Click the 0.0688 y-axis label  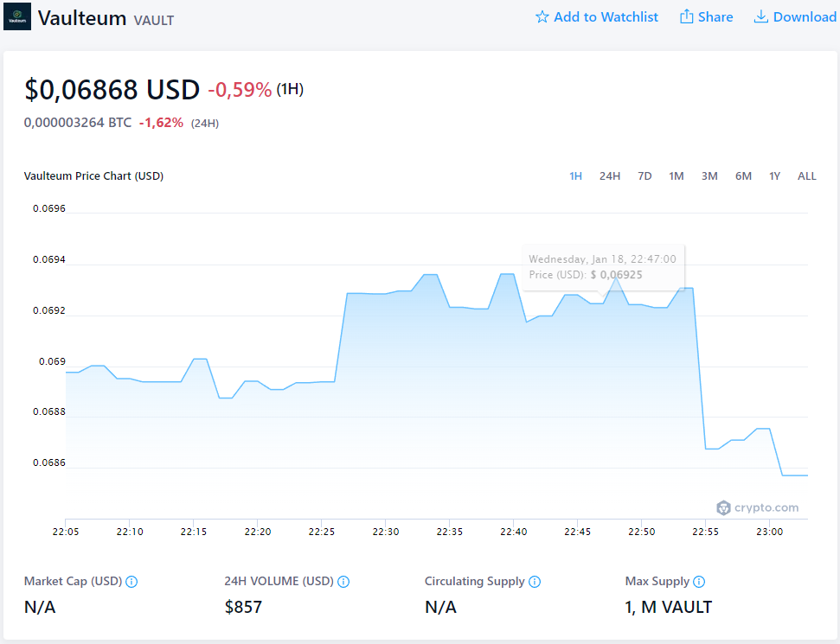tap(49, 411)
